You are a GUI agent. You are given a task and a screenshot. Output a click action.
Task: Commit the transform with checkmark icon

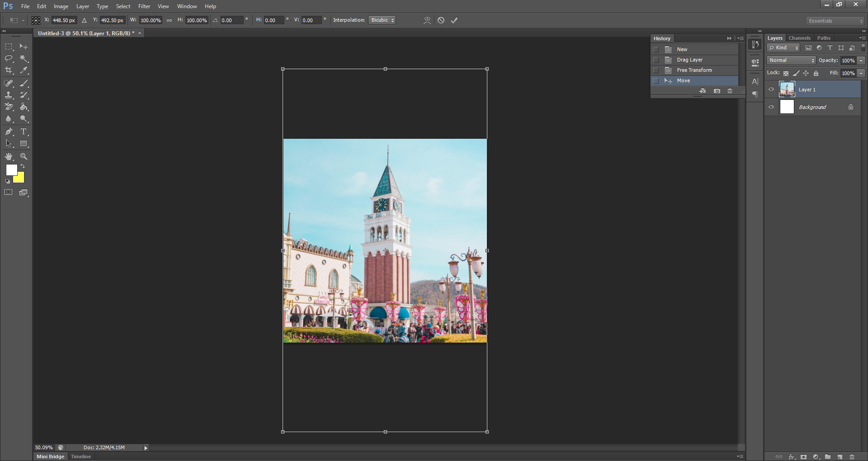(x=454, y=20)
